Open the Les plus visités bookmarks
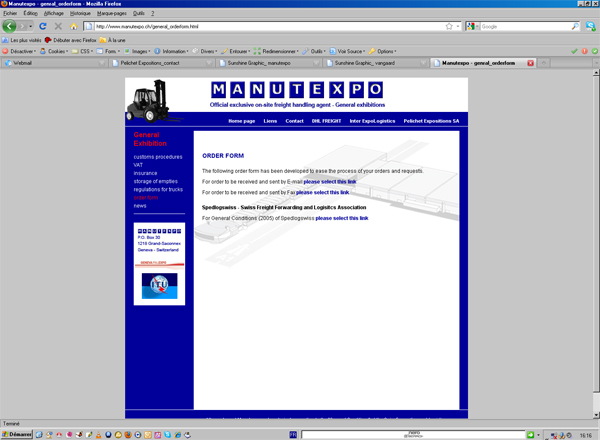 [22, 40]
